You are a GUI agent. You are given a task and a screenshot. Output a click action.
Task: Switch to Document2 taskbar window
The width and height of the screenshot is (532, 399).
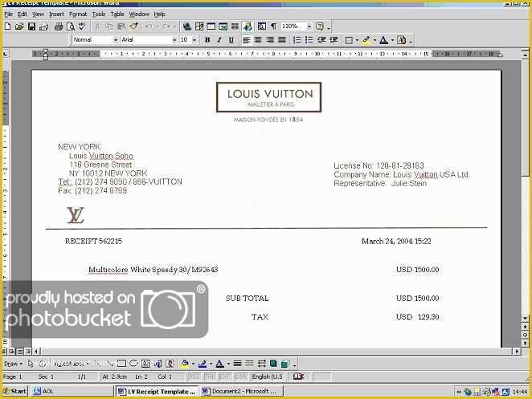(x=242, y=391)
